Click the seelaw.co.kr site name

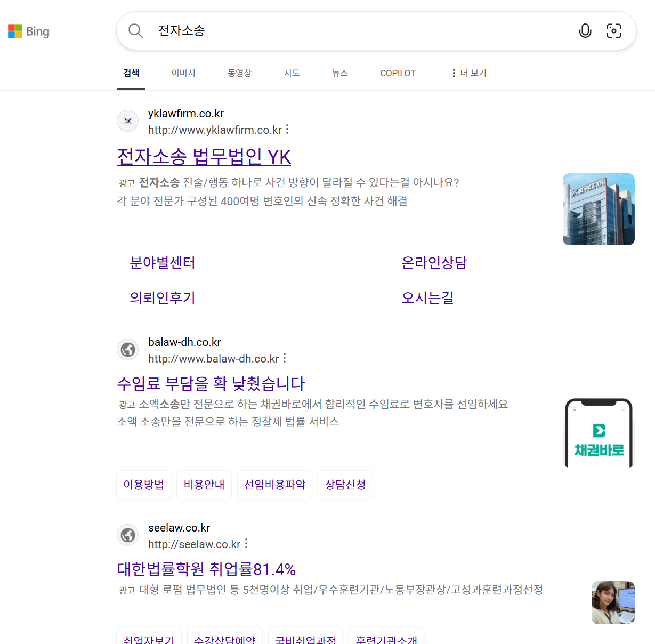click(x=179, y=528)
